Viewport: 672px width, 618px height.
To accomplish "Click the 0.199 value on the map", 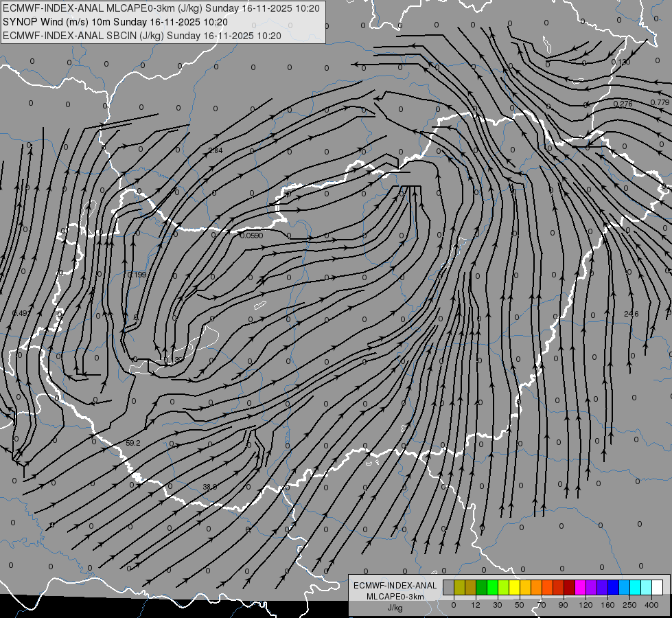I will click(x=137, y=275).
